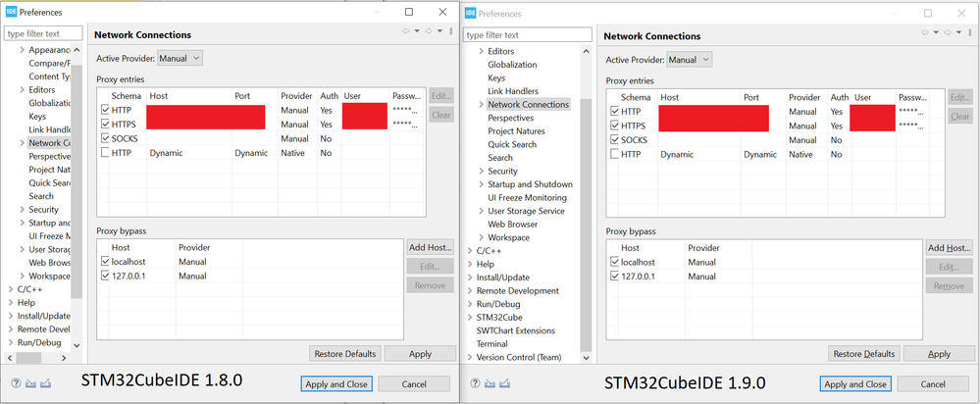Click Apply and Close in the 1.8.0 window
The image size is (980, 404).
click(x=336, y=384)
